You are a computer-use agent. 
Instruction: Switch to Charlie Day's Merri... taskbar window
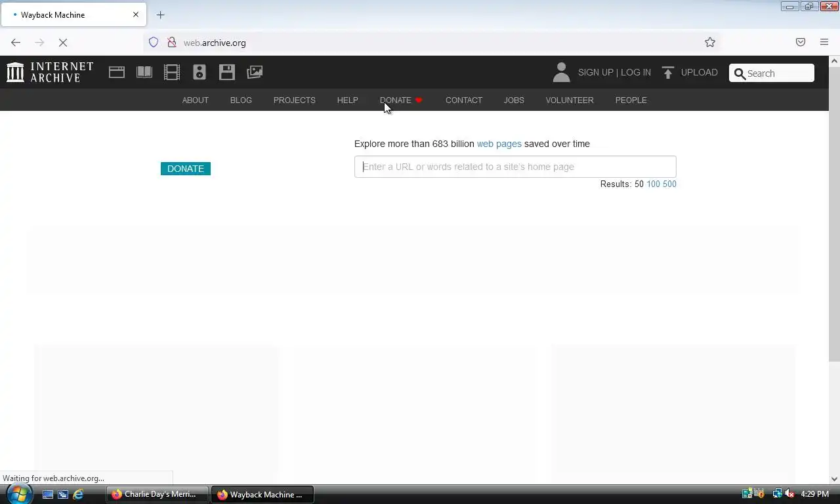157,494
